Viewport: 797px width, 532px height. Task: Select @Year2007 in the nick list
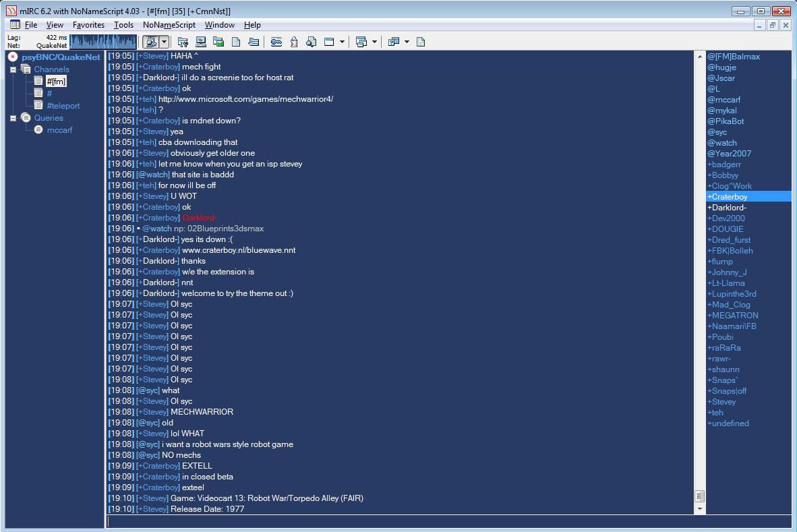(729, 154)
